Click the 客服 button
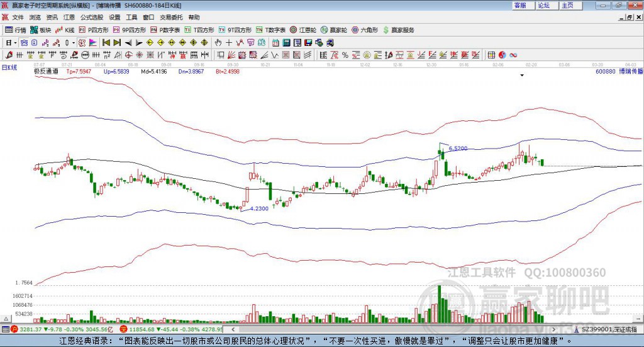Screen dimensions: 644x347 tap(520, 5)
